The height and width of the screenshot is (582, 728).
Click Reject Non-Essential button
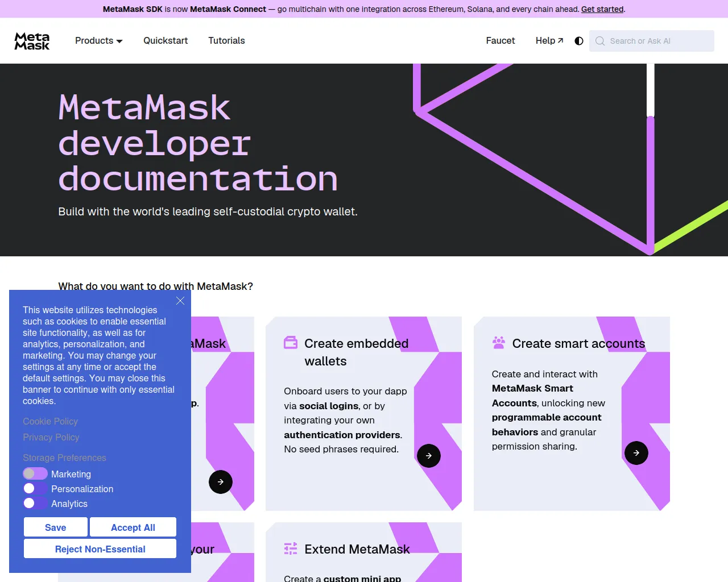click(100, 549)
